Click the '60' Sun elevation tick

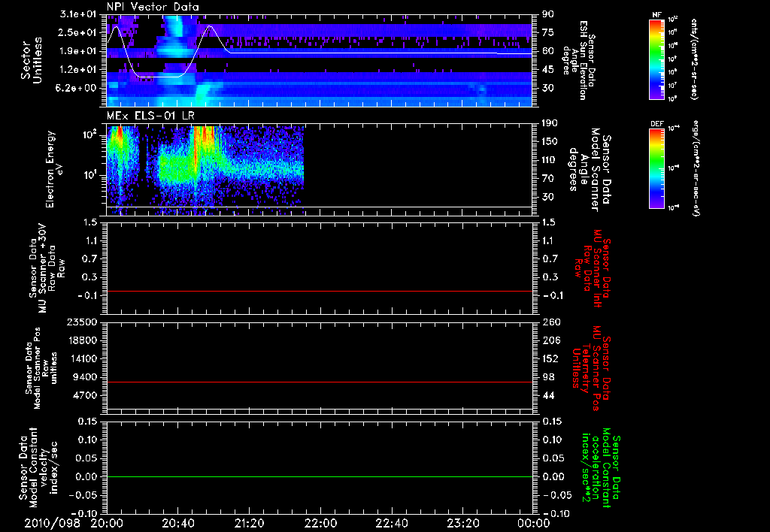pos(548,51)
